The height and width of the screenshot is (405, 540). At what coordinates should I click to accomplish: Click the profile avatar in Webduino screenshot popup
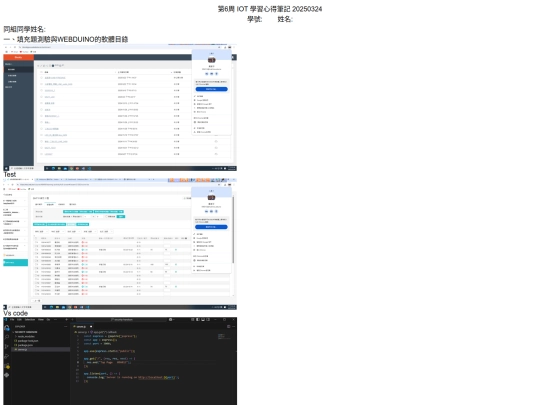211,60
